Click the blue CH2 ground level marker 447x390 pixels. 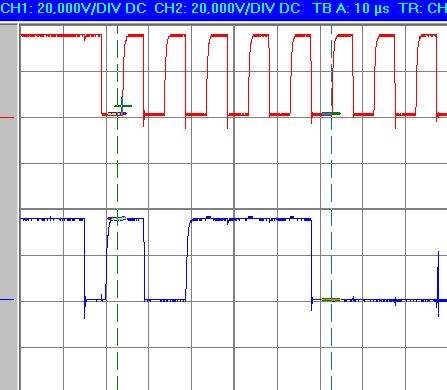click(7, 300)
